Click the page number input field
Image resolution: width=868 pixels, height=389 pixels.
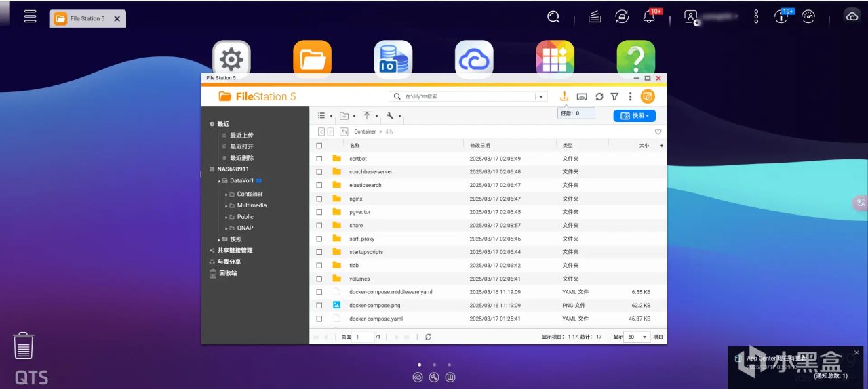point(363,337)
